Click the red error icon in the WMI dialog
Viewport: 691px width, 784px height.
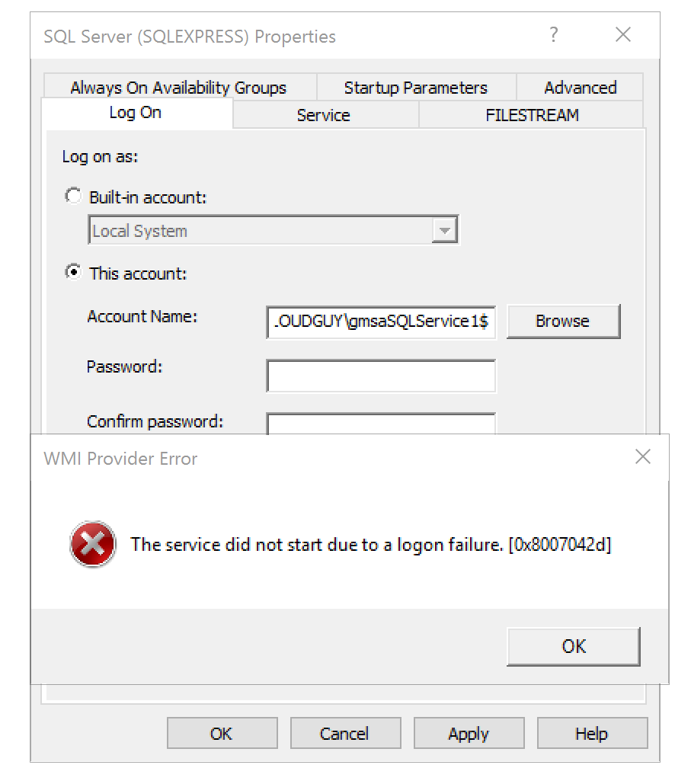pyautogui.click(x=92, y=544)
